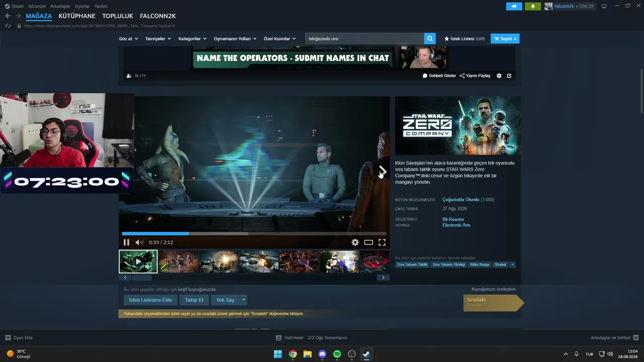Open the Oyunlar menu
Image resolution: width=644 pixels, height=362 pixels.
click(x=82, y=6)
